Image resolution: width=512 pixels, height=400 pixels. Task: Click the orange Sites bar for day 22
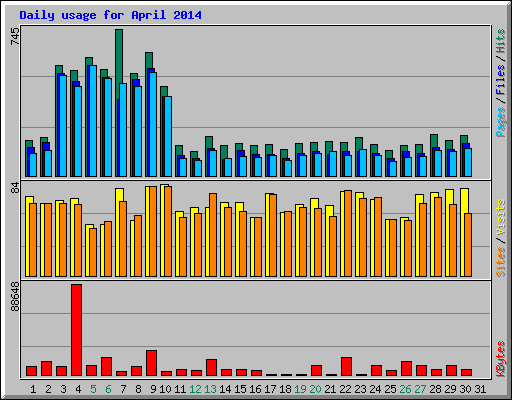(348, 233)
